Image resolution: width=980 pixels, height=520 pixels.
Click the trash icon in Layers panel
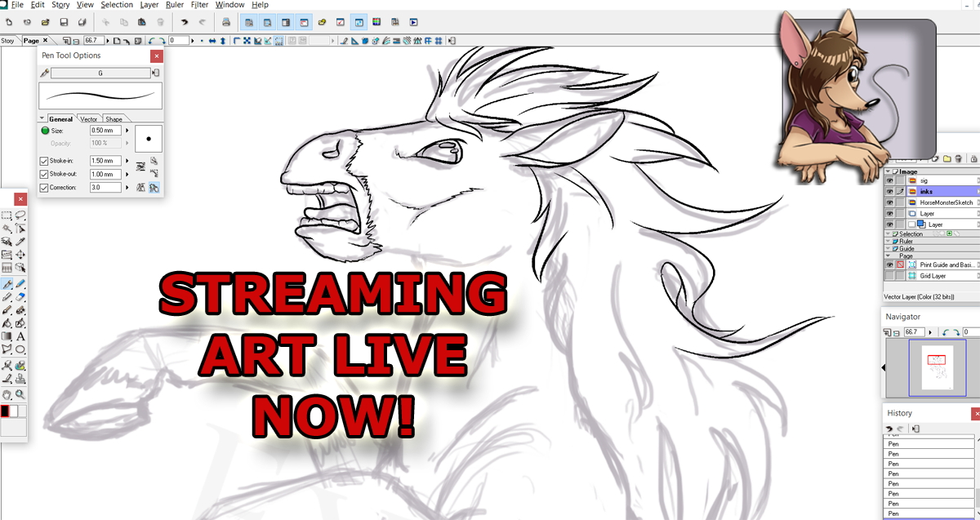[x=958, y=158]
